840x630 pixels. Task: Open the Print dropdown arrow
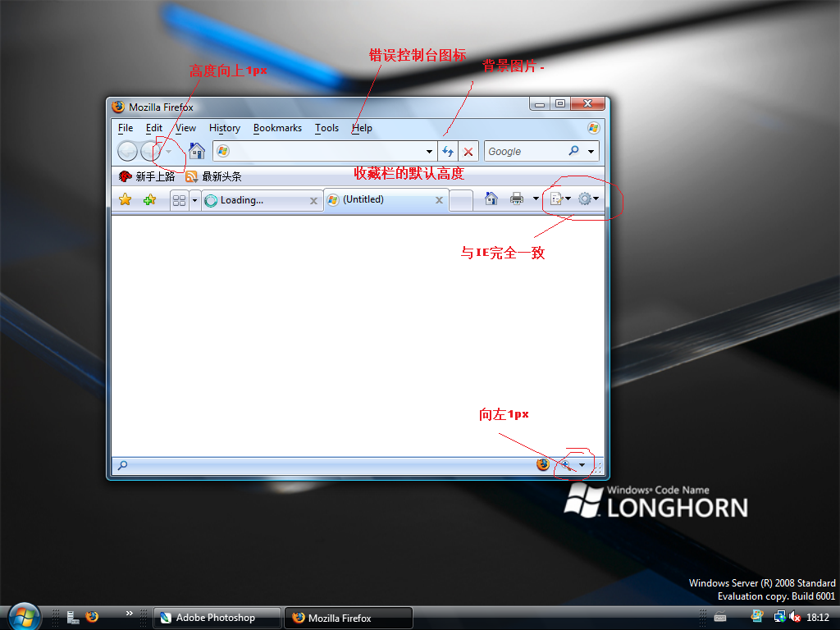535,199
